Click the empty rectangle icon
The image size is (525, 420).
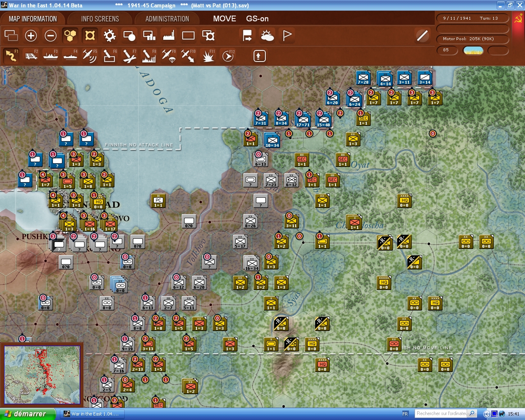(188, 36)
